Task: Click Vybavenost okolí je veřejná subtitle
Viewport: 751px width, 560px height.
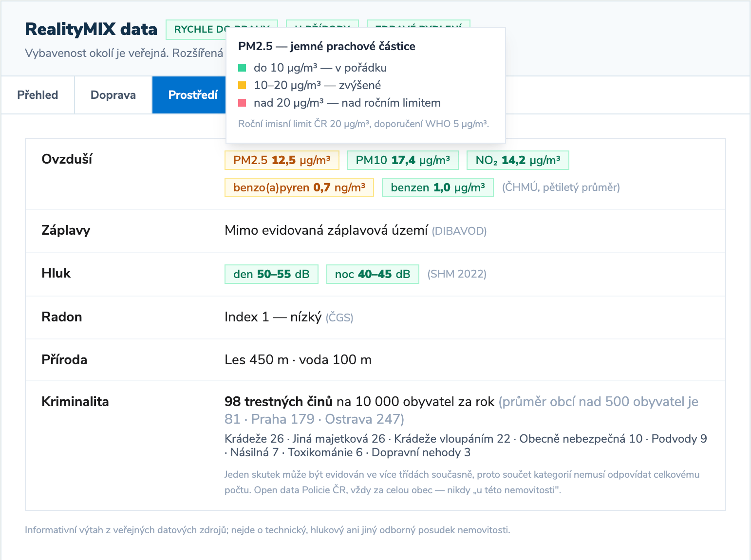Action: tap(124, 53)
